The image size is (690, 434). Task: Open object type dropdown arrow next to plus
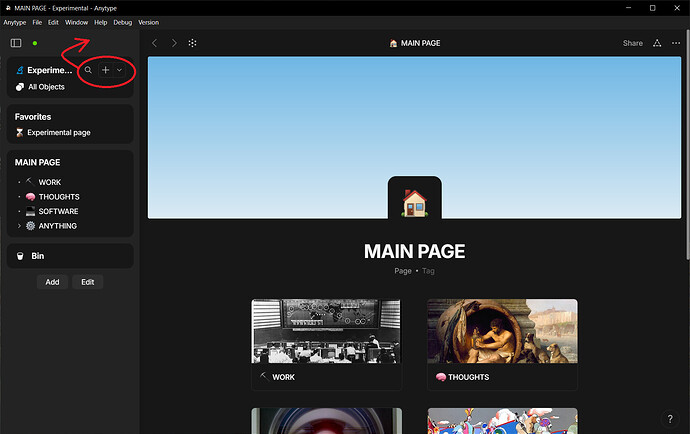[119, 70]
